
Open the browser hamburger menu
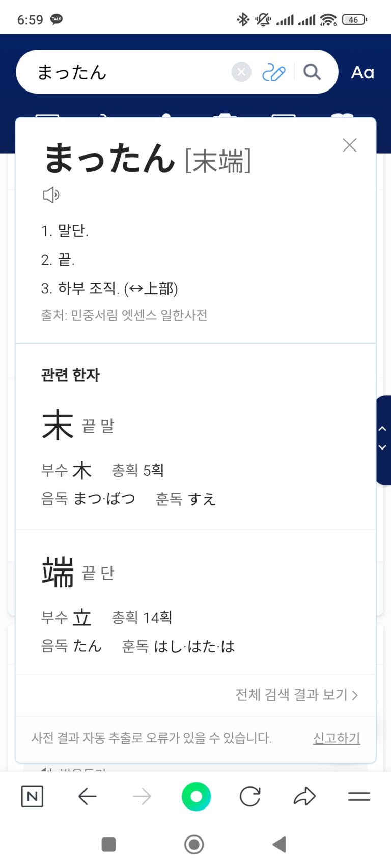point(359,796)
